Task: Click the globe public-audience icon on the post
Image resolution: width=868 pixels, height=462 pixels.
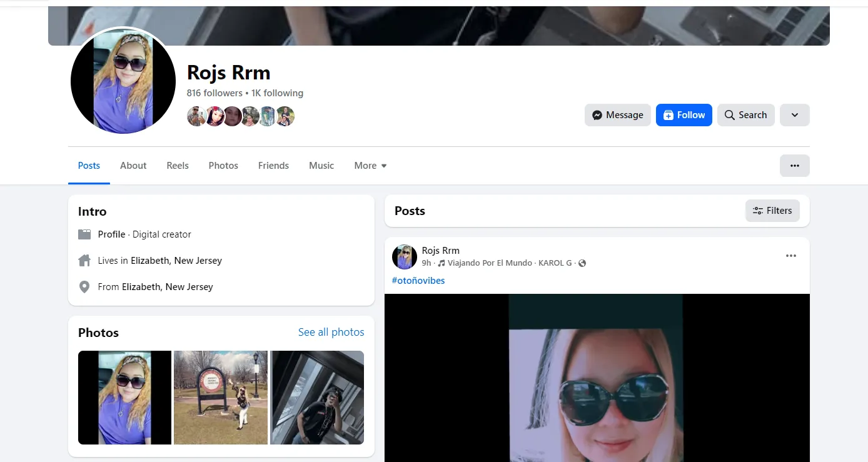Action: [582, 263]
